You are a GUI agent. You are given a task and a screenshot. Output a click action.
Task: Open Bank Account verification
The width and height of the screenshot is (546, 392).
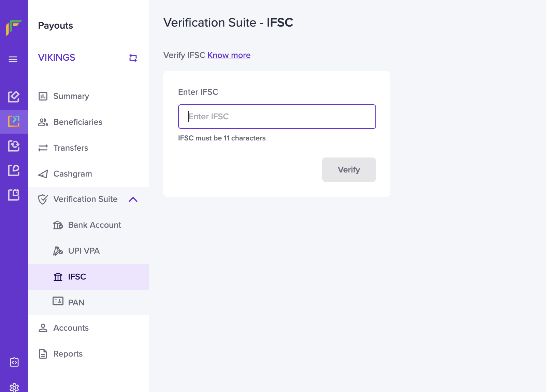click(x=95, y=225)
